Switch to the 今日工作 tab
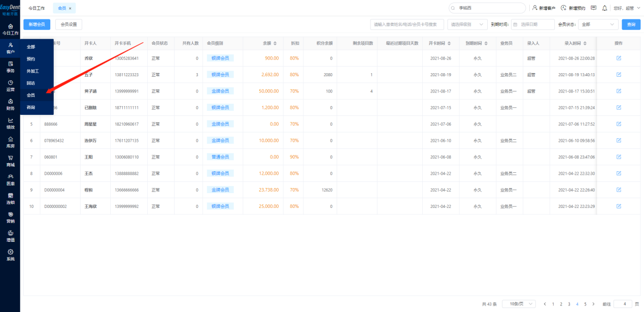 (37, 9)
